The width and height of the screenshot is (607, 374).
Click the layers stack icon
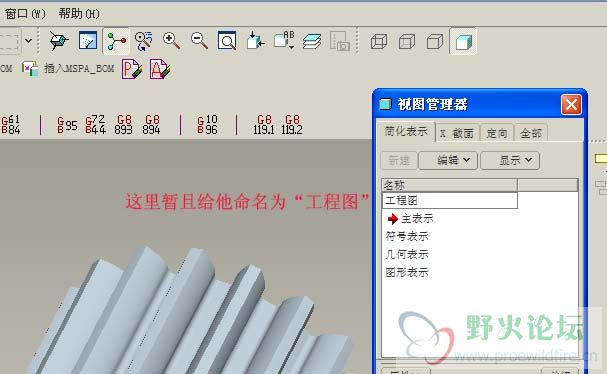(x=312, y=40)
